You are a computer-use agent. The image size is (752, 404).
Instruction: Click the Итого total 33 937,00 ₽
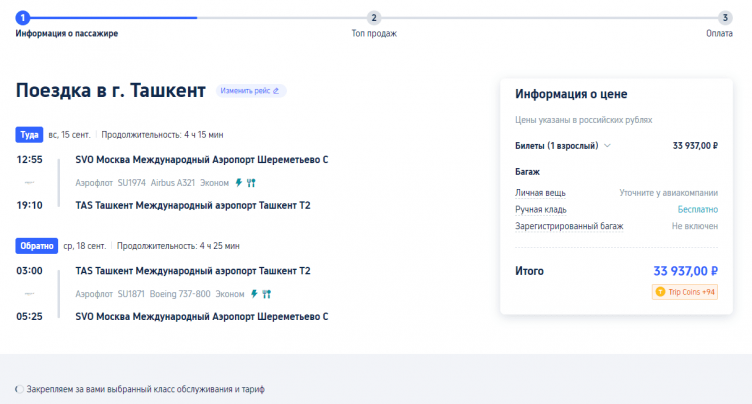[x=685, y=271]
